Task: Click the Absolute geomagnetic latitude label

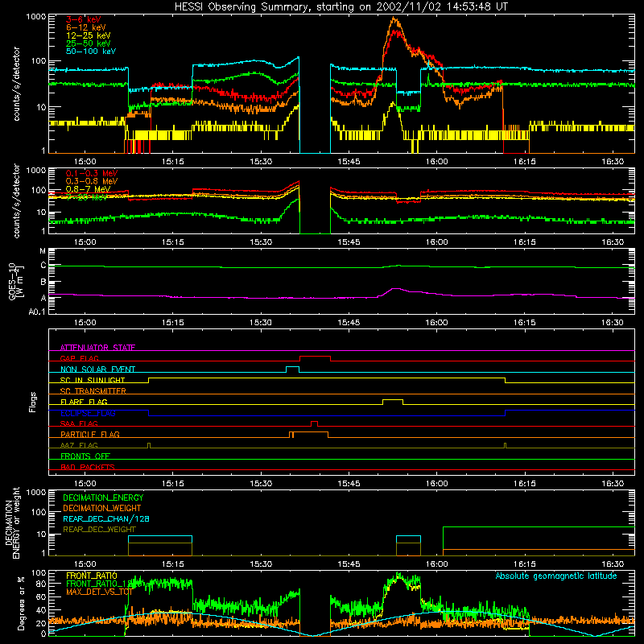Action: (556, 576)
